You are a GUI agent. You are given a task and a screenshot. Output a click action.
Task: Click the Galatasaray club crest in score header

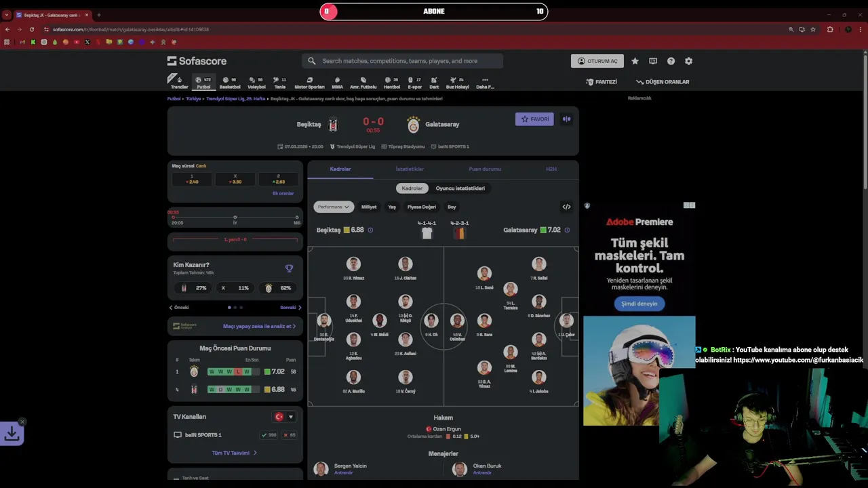click(413, 124)
